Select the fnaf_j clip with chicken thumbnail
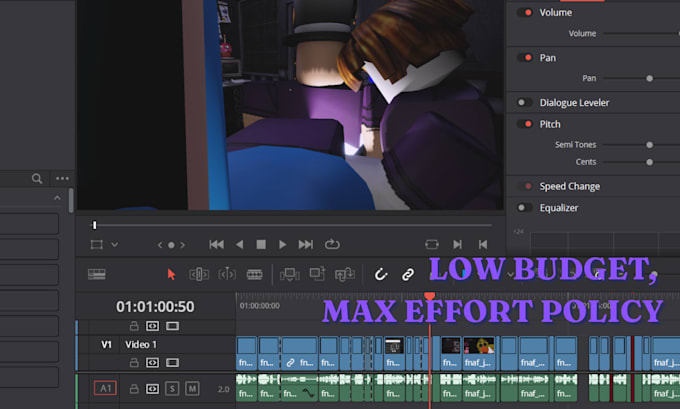680x409 pixels. pos(479,353)
